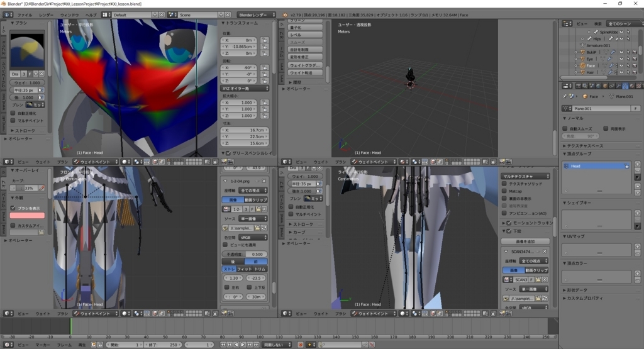Open the constraints chain properties tab
Viewport: 644px width, 349px height.
(x=611, y=86)
